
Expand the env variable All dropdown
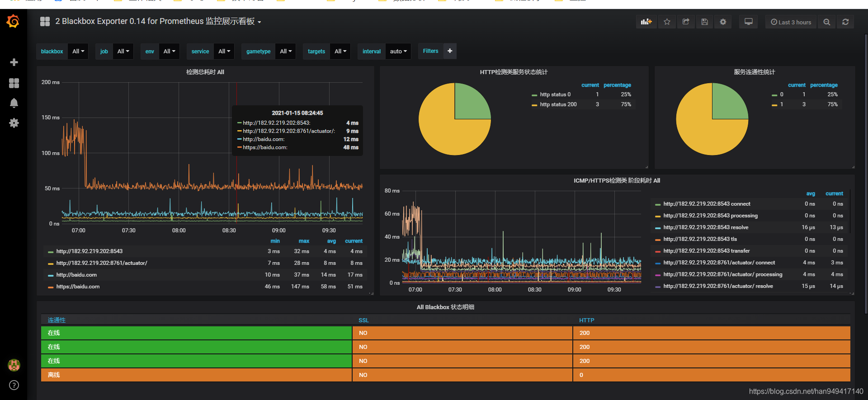point(169,51)
